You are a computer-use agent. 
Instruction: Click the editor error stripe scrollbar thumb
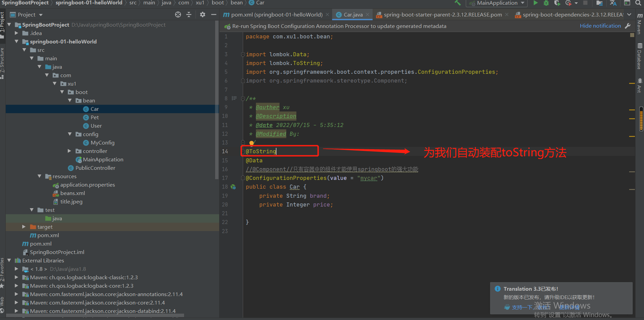tap(641, 119)
